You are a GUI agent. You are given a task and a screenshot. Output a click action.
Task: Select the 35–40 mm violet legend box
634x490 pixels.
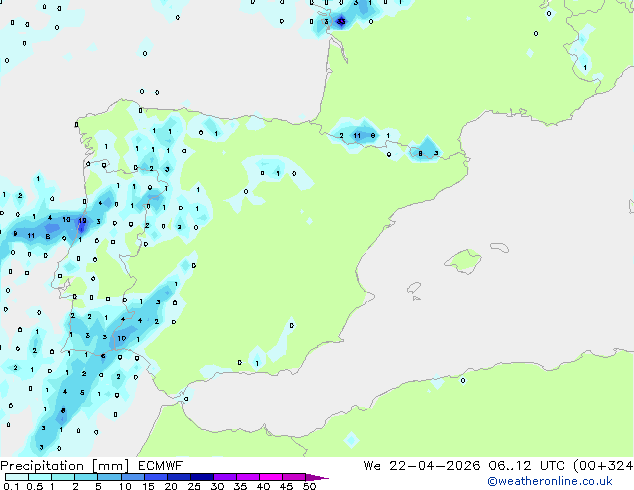(x=247, y=477)
